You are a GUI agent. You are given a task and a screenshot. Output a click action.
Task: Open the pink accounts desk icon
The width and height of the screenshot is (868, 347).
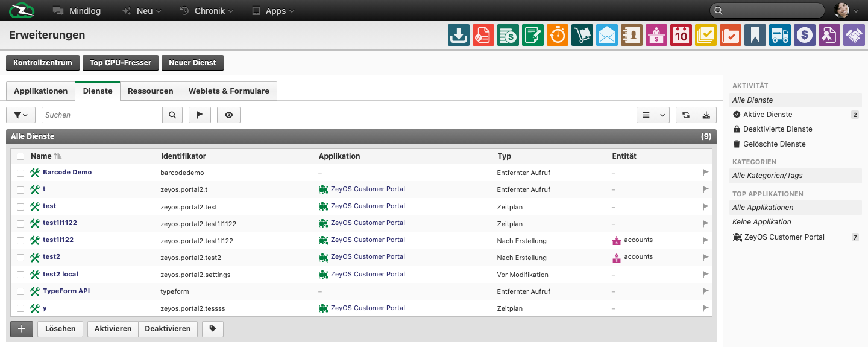click(656, 35)
